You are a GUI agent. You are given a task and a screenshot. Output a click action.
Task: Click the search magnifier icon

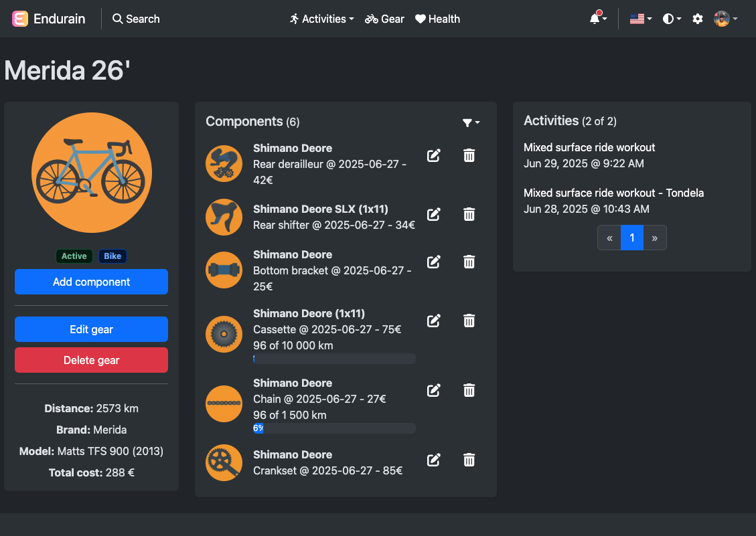pos(117,19)
